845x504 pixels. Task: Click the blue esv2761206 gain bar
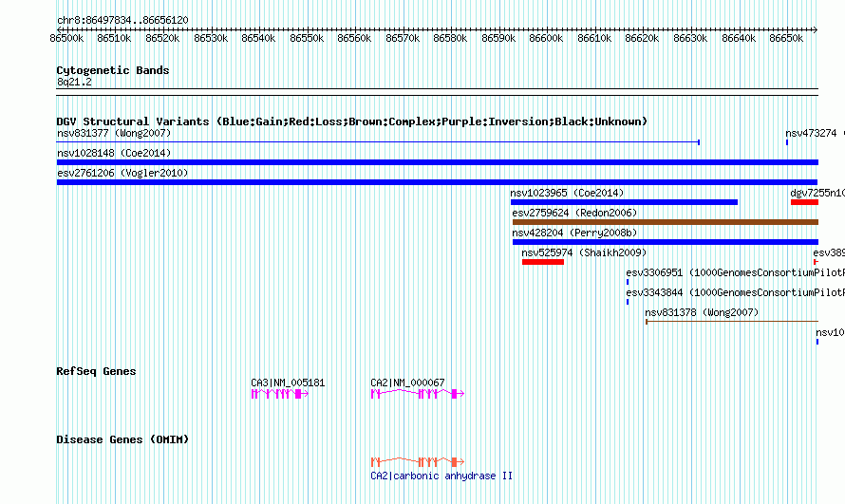437,182
